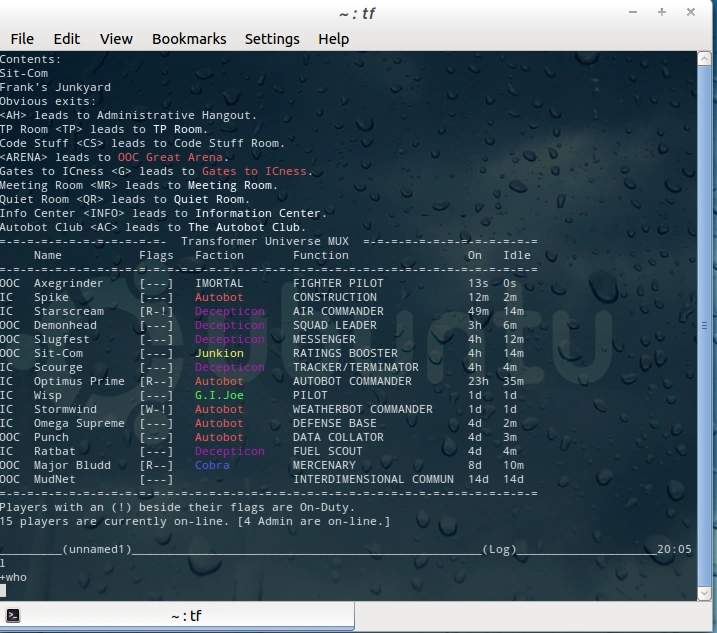This screenshot has width=717, height=633.
Task: Click the 'Faction' column header
Action: pos(219,255)
